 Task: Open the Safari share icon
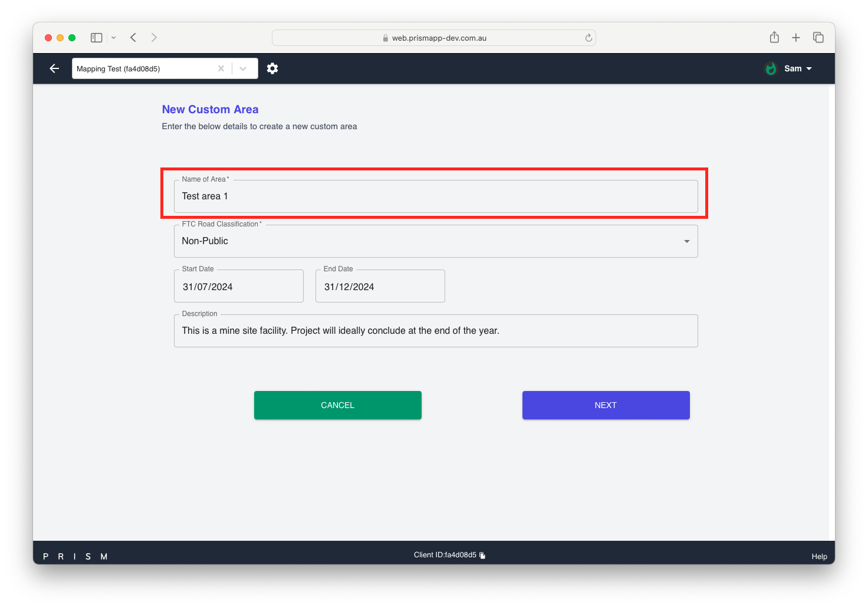point(774,38)
